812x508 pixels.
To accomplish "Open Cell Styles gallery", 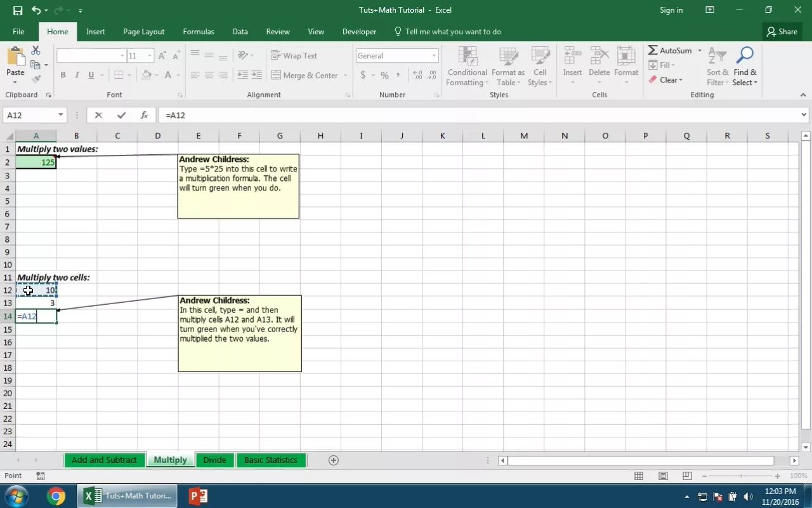I will click(x=540, y=67).
